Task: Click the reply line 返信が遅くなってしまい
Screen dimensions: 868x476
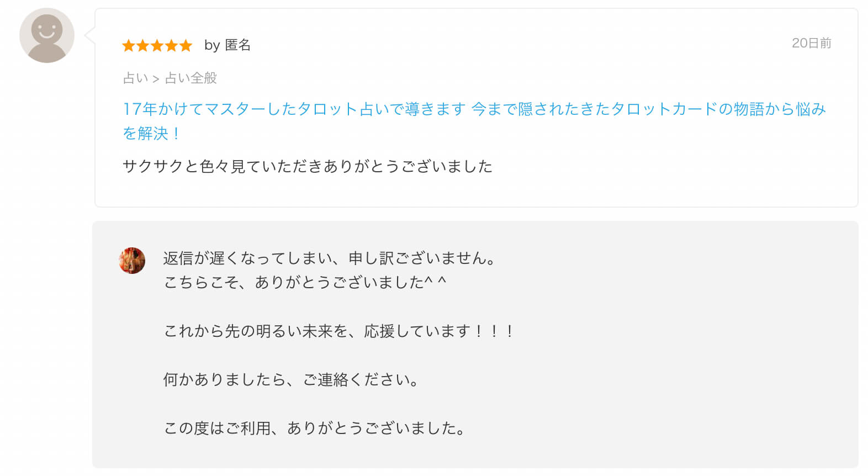Action: click(x=330, y=258)
